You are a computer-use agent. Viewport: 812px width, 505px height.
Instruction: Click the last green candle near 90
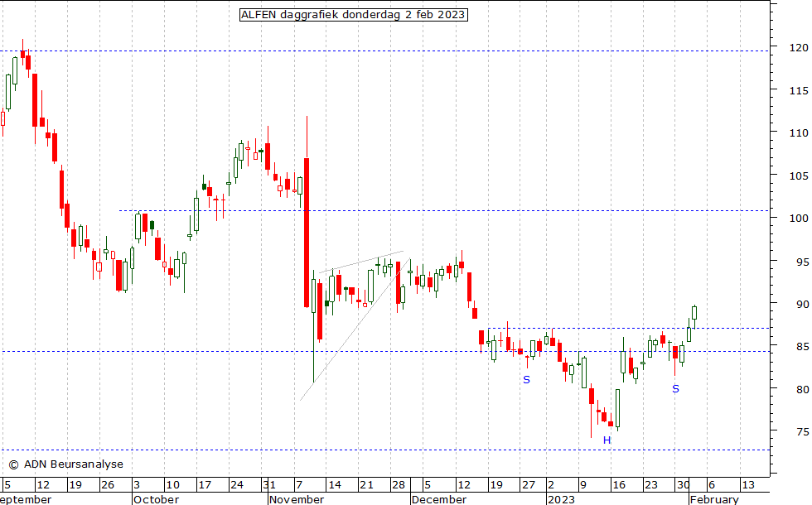coord(694,313)
